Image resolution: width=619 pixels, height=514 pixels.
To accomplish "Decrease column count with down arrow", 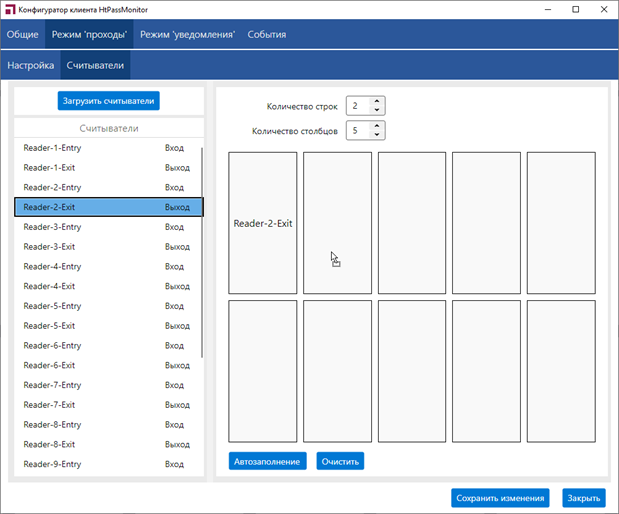I will click(x=376, y=136).
